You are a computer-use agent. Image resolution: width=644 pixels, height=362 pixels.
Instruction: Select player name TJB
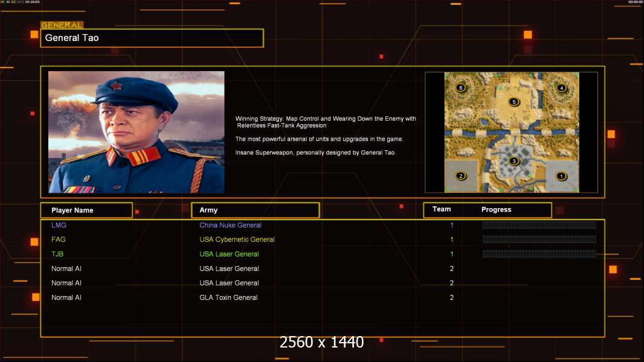pos(57,254)
